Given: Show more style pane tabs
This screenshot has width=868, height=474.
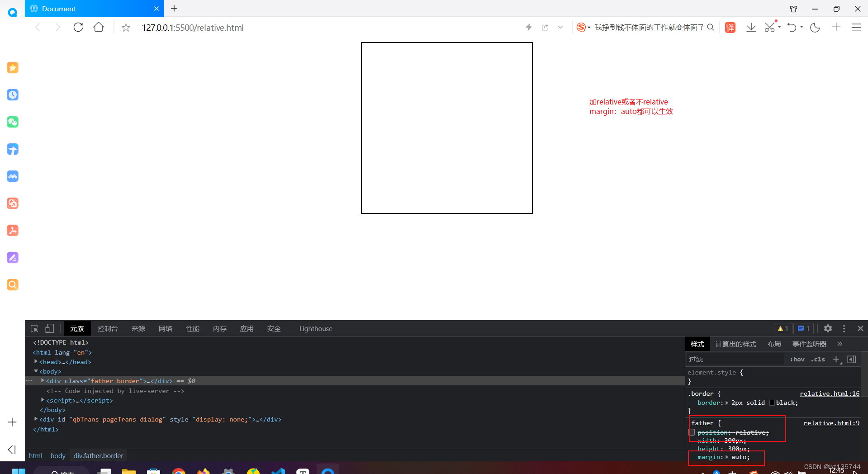Looking at the screenshot, I should click(840, 344).
